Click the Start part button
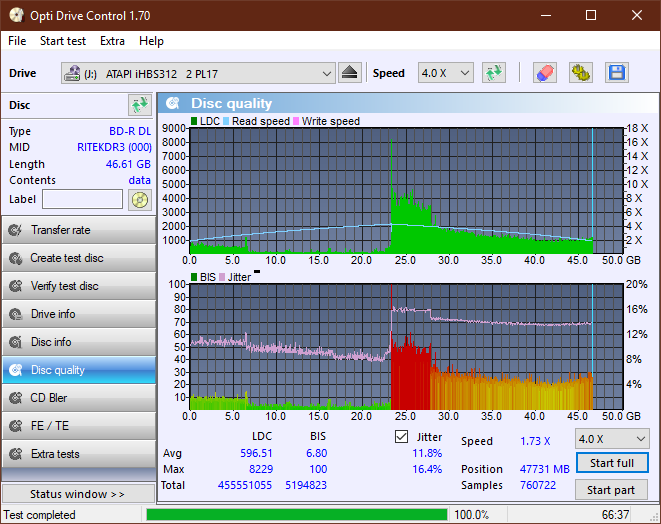Viewport: 661px width, 524px height. tap(611, 490)
